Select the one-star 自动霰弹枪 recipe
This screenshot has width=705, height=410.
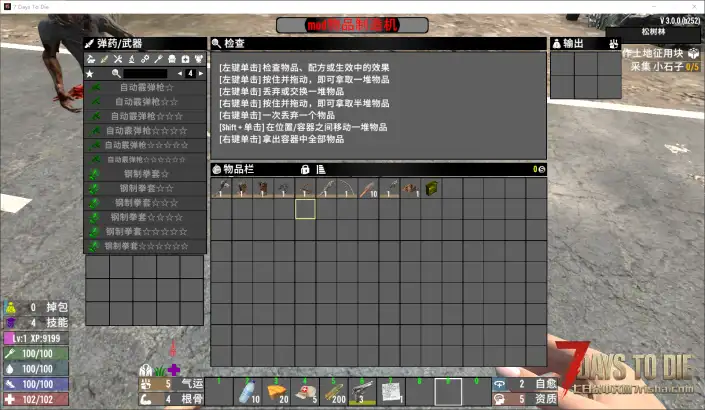(145, 87)
